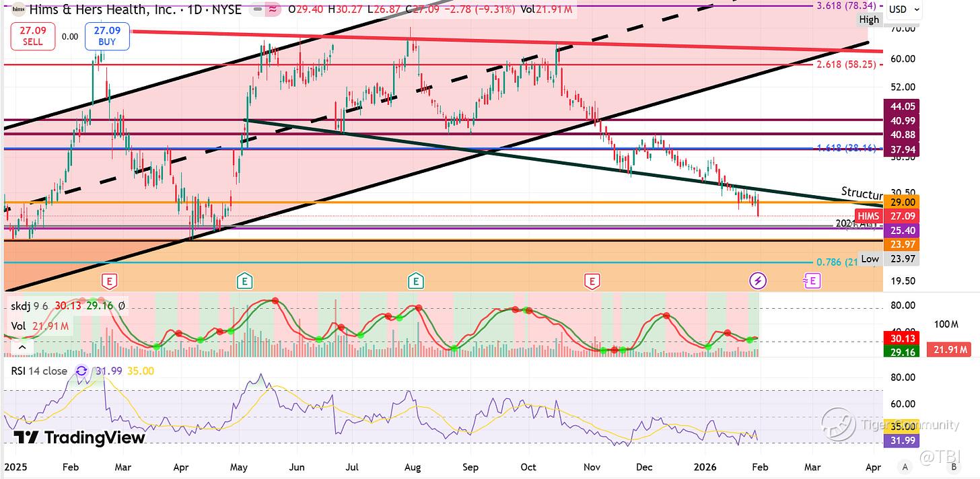Viewport: 980px width, 479px height.
Task: Click the refresh icon beside RSI 14 close
Action: point(81,371)
